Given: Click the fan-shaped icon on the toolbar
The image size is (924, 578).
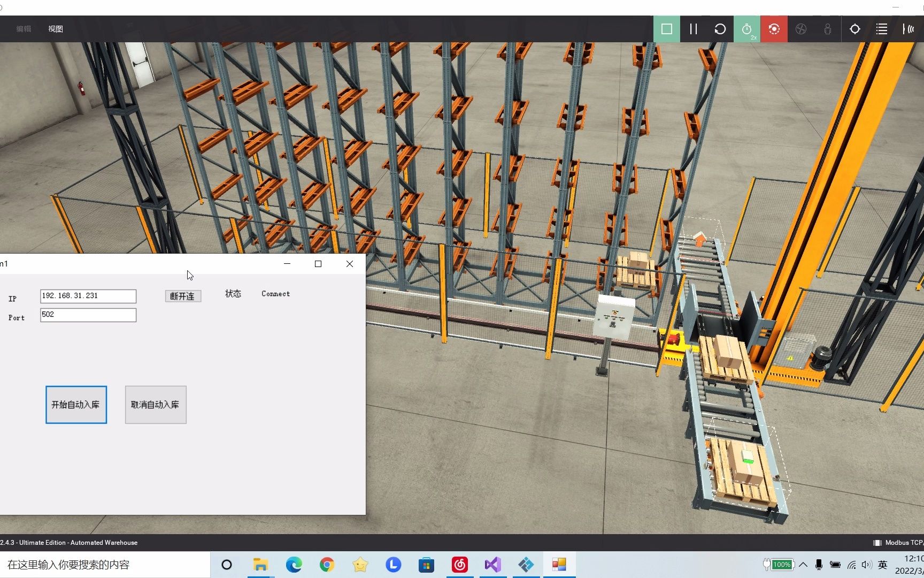Looking at the screenshot, I should point(800,29).
